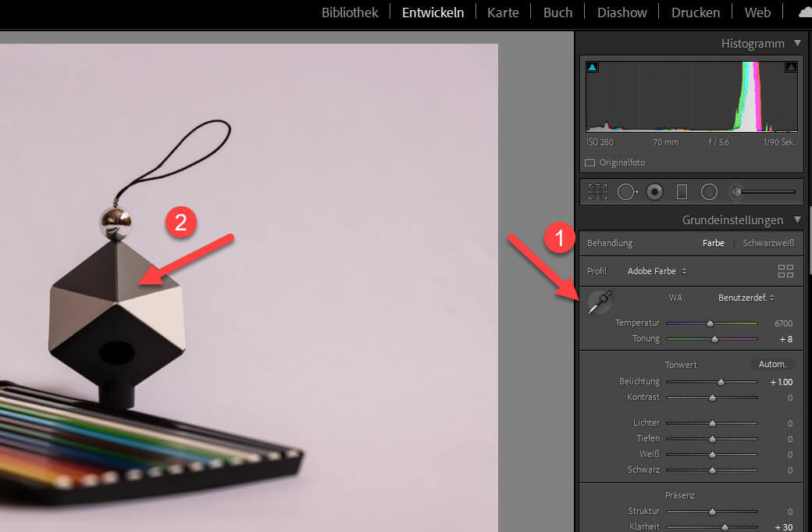Click the Tiefen slider handle
Image resolution: width=812 pixels, height=532 pixels.
click(x=712, y=439)
